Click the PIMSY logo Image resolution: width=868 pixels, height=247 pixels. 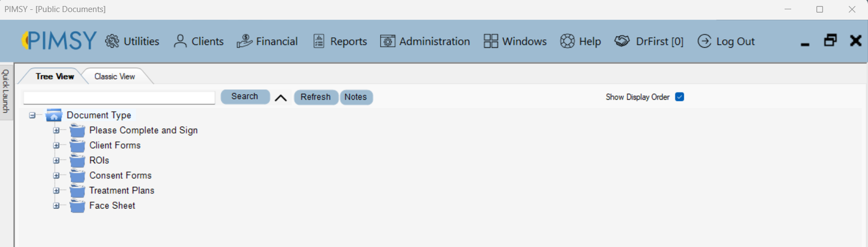pyautogui.click(x=59, y=41)
